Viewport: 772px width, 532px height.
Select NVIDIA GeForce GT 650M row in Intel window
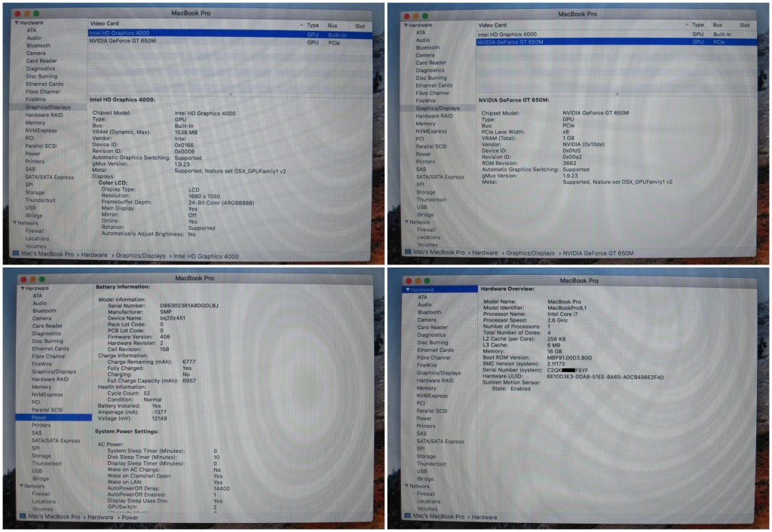[229, 41]
